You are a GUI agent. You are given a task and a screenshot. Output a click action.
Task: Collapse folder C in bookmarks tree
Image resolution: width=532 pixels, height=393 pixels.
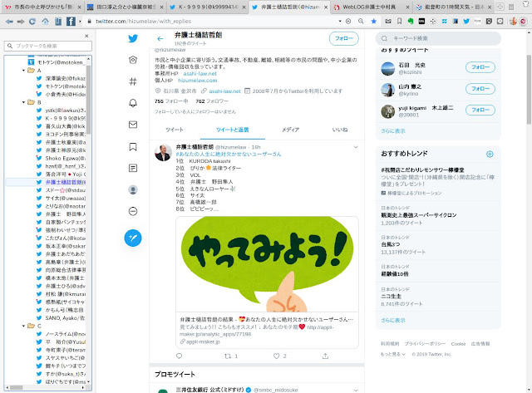point(23,326)
